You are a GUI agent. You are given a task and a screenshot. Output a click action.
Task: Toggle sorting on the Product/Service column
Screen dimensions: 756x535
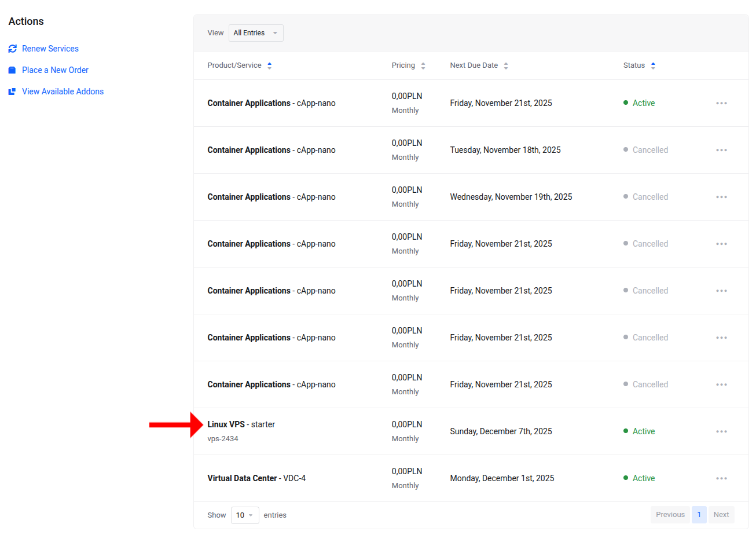click(x=269, y=65)
